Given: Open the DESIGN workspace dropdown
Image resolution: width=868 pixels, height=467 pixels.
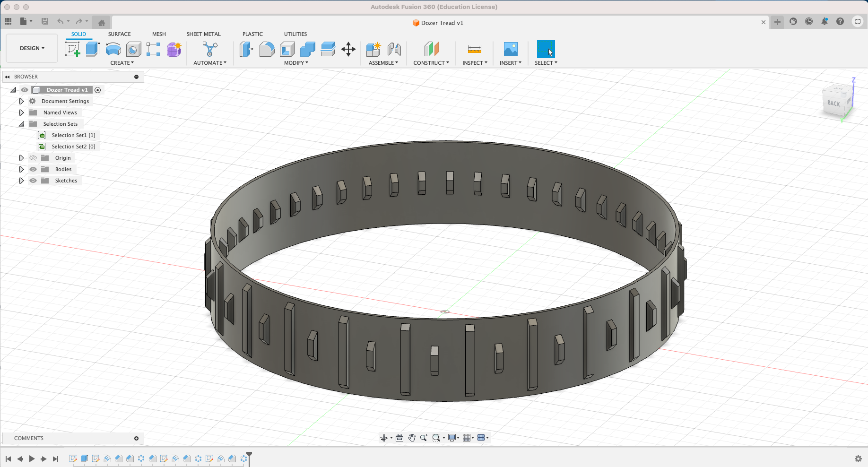Looking at the screenshot, I should pyautogui.click(x=32, y=48).
